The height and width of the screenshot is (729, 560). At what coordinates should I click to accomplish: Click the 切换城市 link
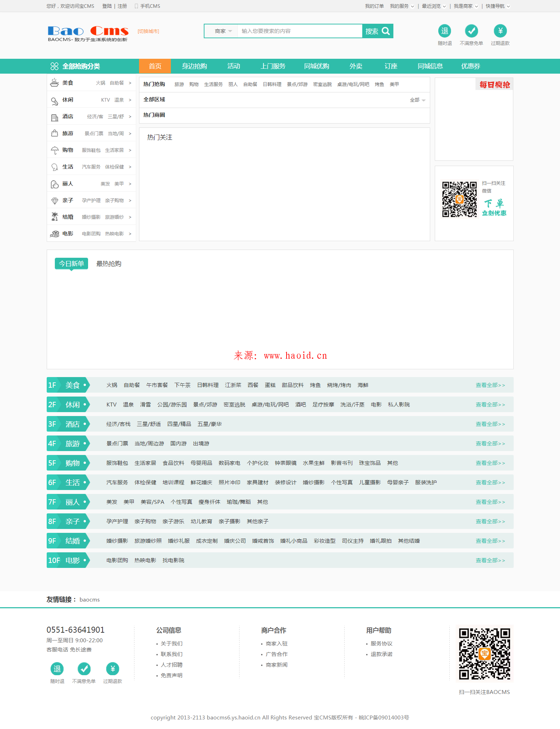coord(148,32)
